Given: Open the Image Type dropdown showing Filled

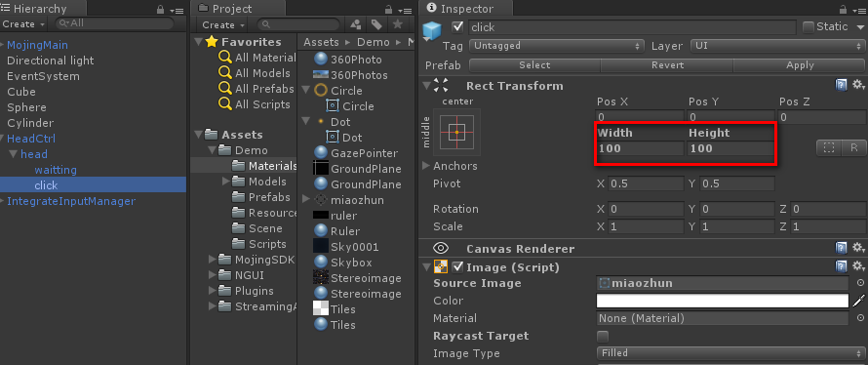Looking at the screenshot, I should coord(730,353).
